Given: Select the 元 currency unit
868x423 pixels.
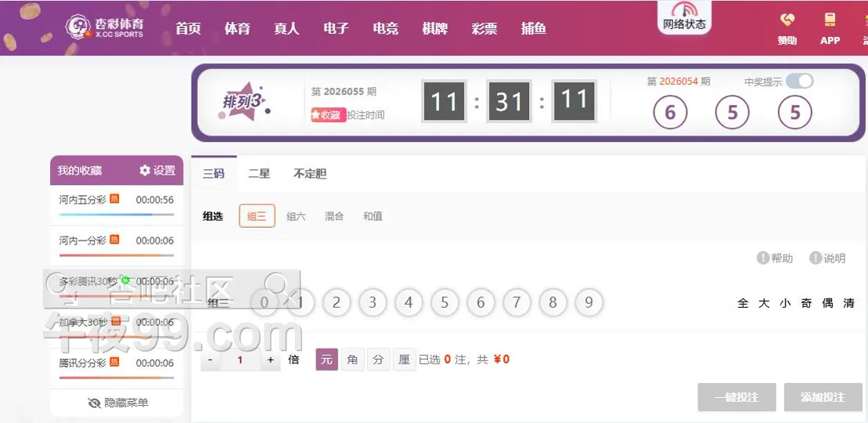Looking at the screenshot, I should 326,360.
